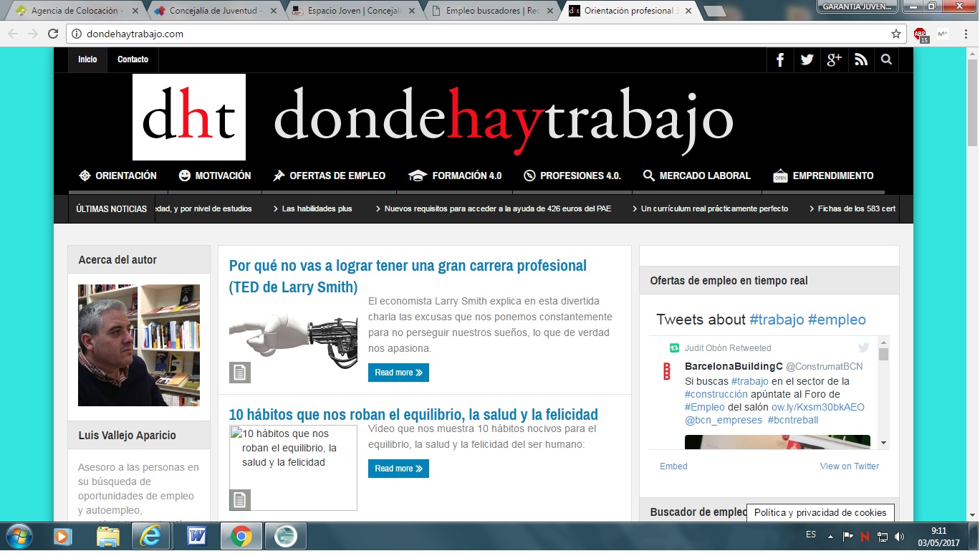Open a new browser tab
980x556 pixels.
(x=714, y=11)
